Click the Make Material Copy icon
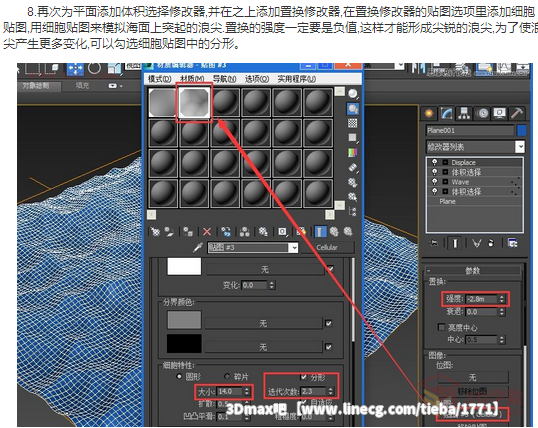Viewport: 538px width, 428px height. [226, 232]
